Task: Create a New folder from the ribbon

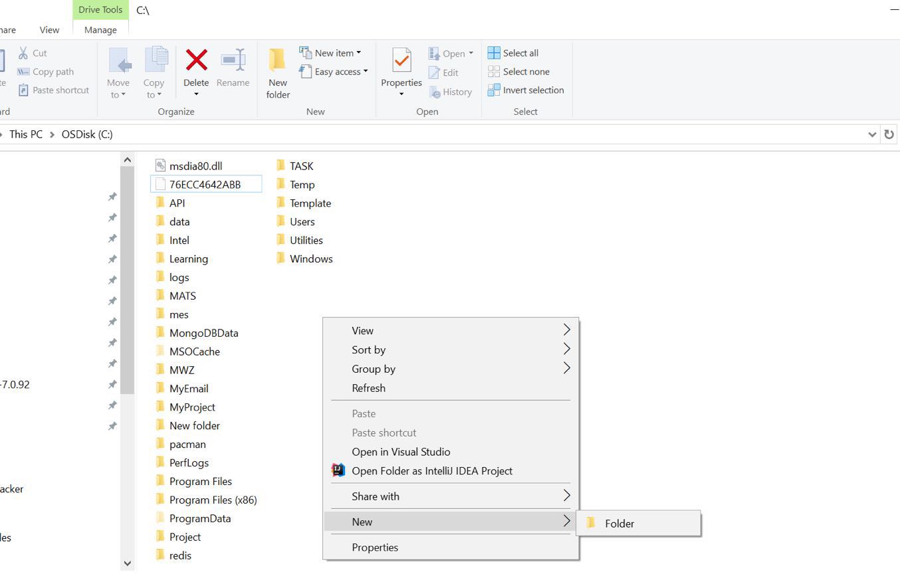Action: click(x=278, y=74)
